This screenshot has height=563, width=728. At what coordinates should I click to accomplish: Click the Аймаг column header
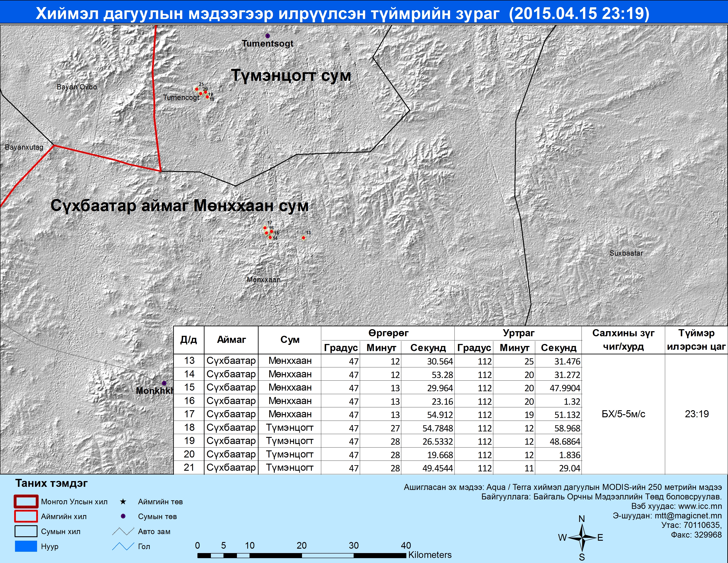231,340
